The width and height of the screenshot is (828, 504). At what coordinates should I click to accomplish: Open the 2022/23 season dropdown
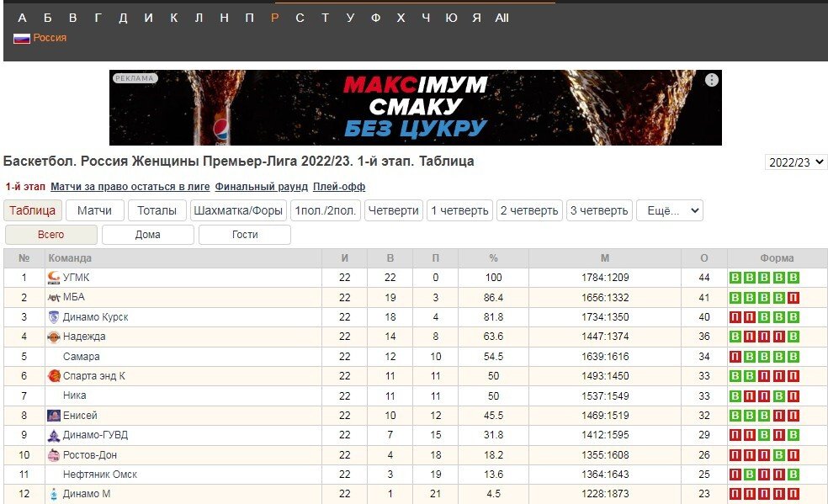click(x=796, y=162)
